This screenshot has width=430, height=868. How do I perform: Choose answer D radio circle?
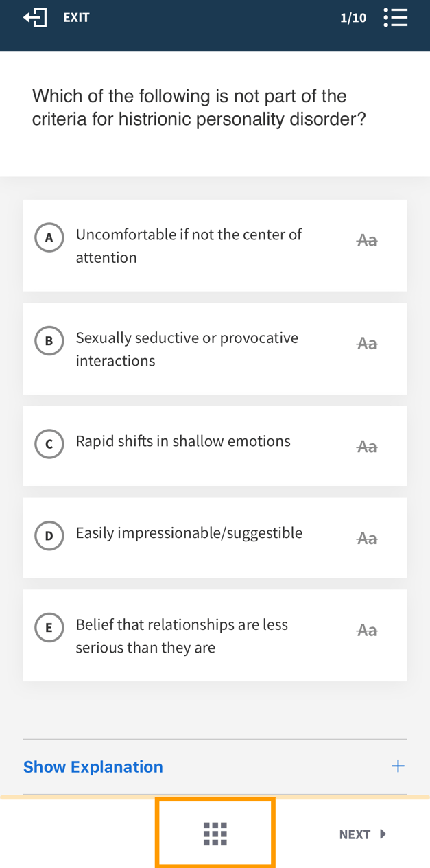pos(49,536)
